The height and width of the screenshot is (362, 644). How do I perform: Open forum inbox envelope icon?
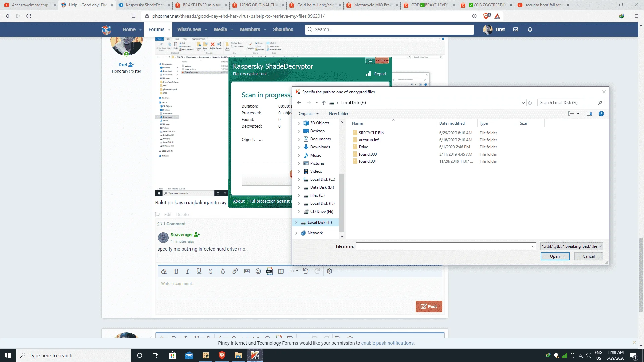[516, 29]
